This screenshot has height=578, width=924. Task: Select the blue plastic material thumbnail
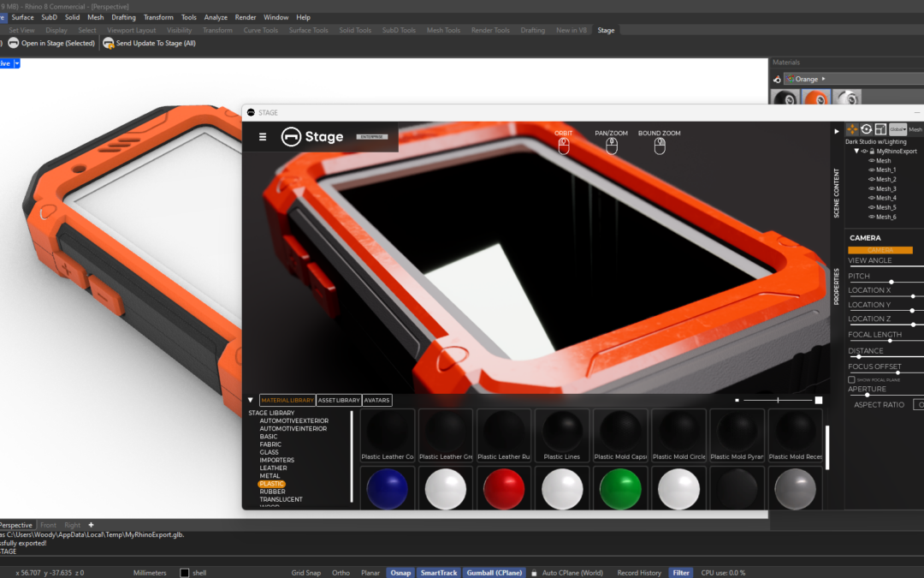point(388,488)
